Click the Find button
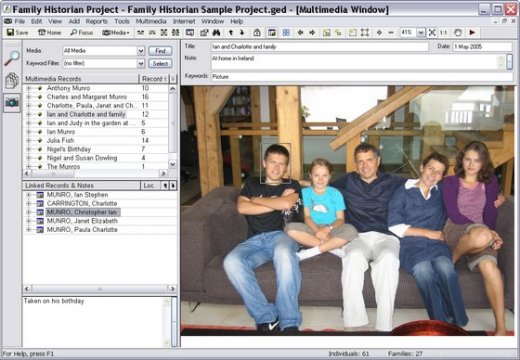520x360 pixels. pos(160,51)
